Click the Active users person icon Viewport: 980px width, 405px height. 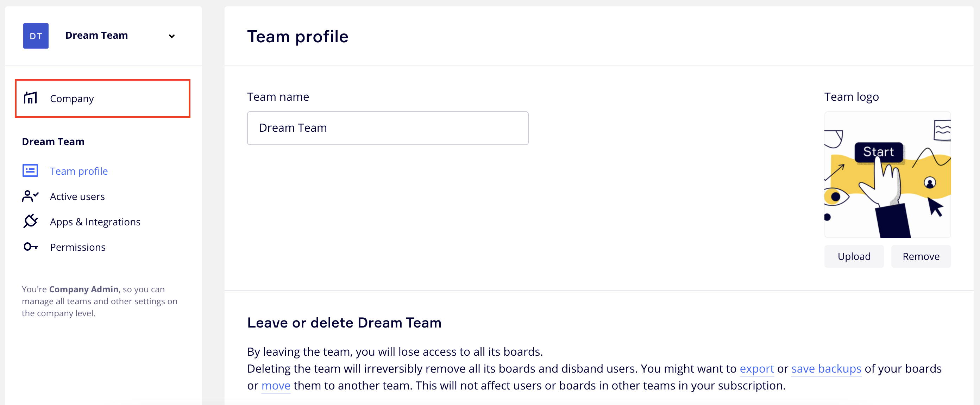(30, 197)
